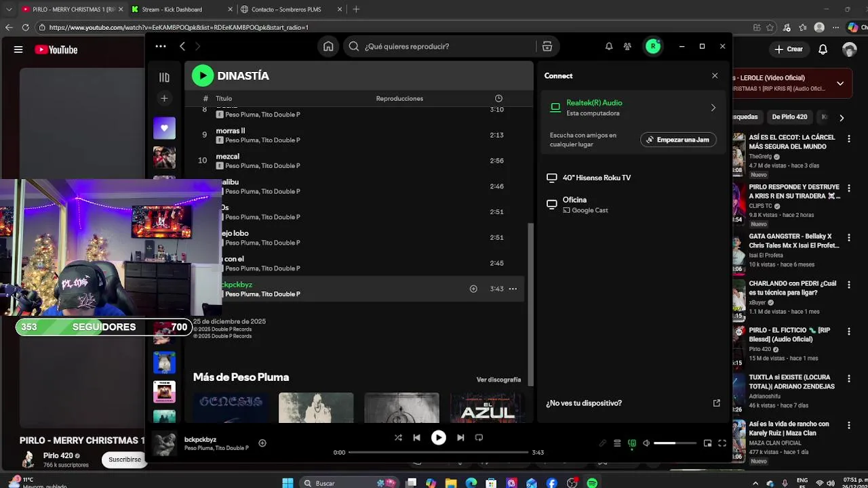Screen dimensions: 868x488
Task: Play the DINASTÍA album with green button
Action: 202,76
